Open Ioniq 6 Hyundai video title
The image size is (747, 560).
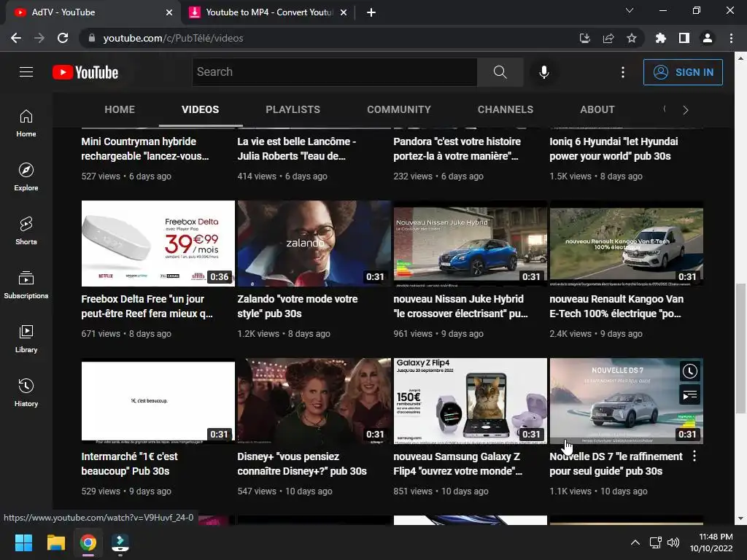click(x=614, y=149)
